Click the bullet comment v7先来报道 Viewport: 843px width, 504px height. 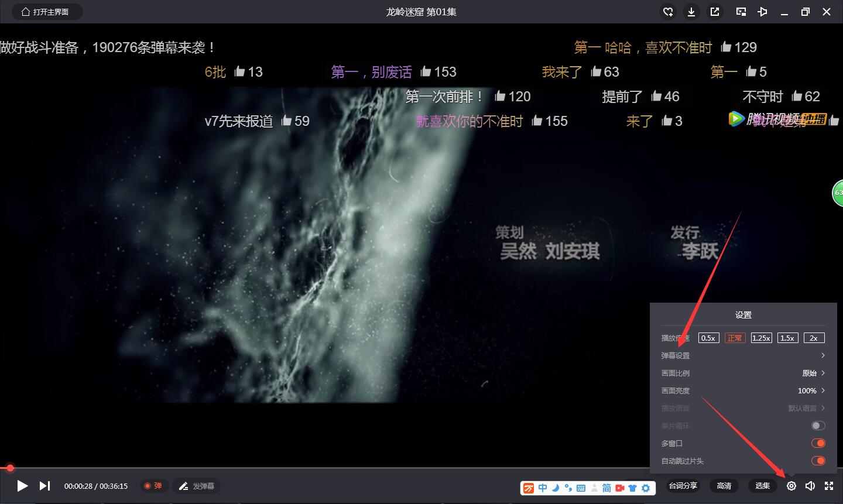[239, 121]
